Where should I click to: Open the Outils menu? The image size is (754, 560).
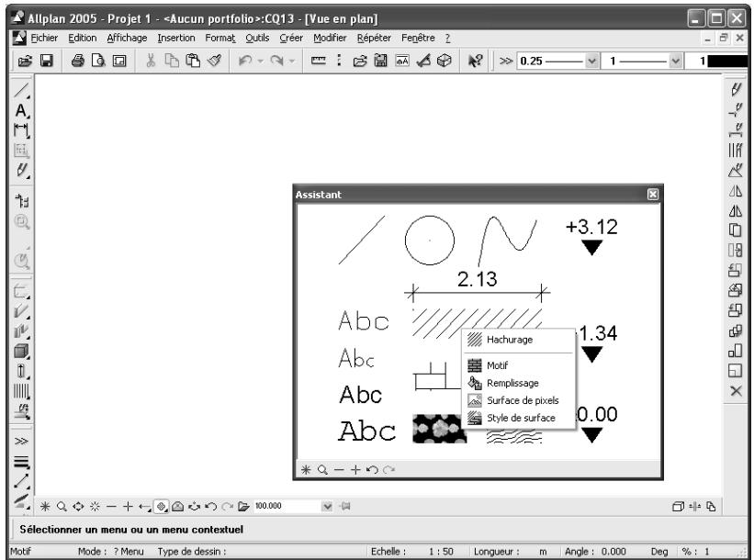click(257, 38)
